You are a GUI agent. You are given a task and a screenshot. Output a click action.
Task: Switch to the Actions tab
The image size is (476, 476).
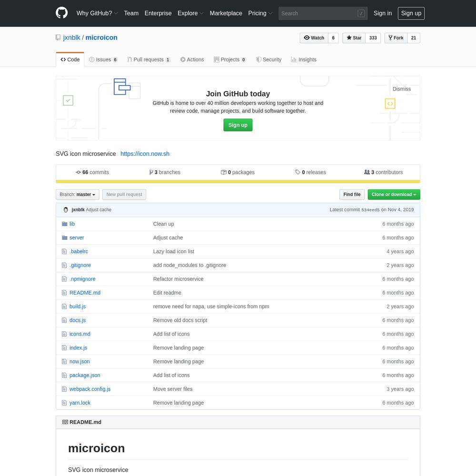click(x=192, y=59)
